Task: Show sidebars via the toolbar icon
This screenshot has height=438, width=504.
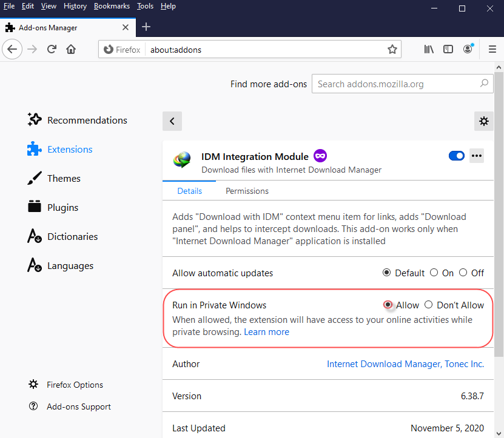Action: pyautogui.click(x=448, y=50)
